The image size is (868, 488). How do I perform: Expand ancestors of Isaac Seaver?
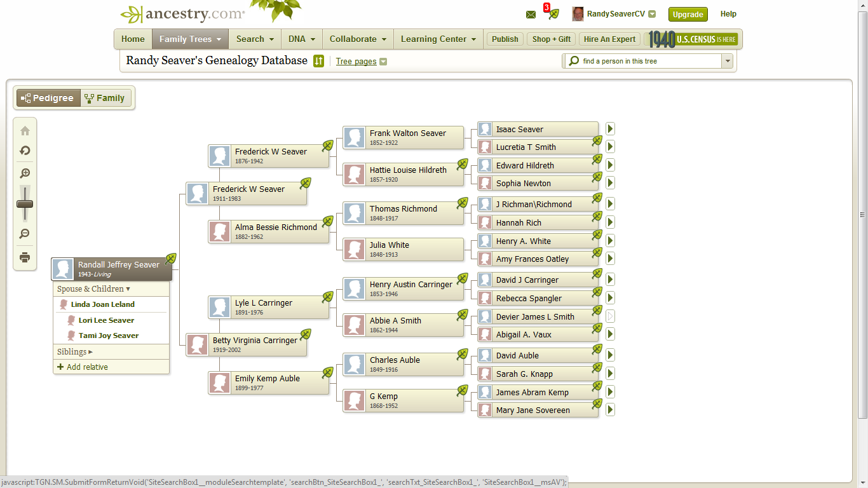click(609, 128)
